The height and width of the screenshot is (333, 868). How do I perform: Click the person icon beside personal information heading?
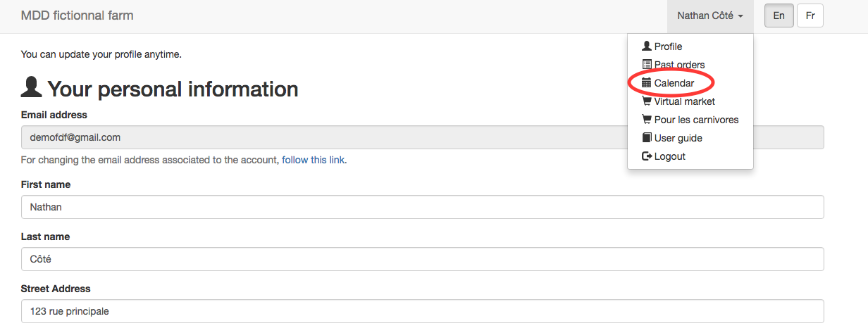coord(32,88)
